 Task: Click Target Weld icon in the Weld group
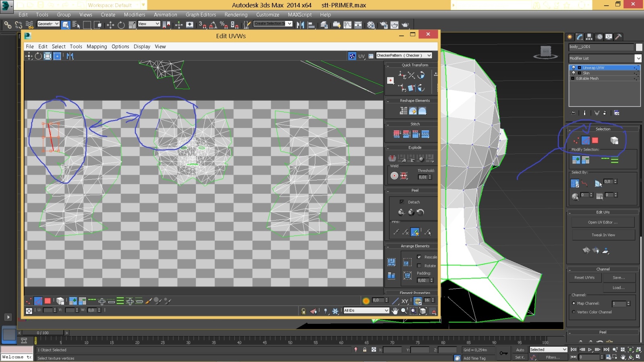[394, 176]
